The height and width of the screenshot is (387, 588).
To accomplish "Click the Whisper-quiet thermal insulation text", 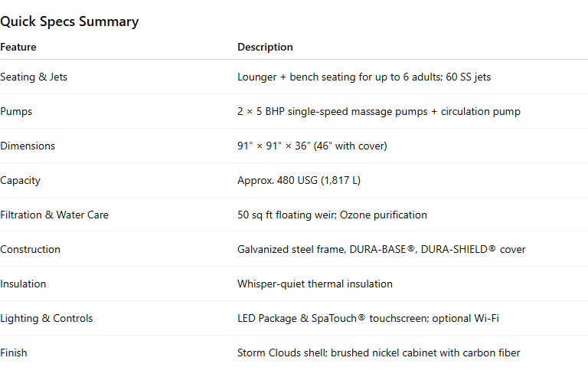I will (x=315, y=284).
